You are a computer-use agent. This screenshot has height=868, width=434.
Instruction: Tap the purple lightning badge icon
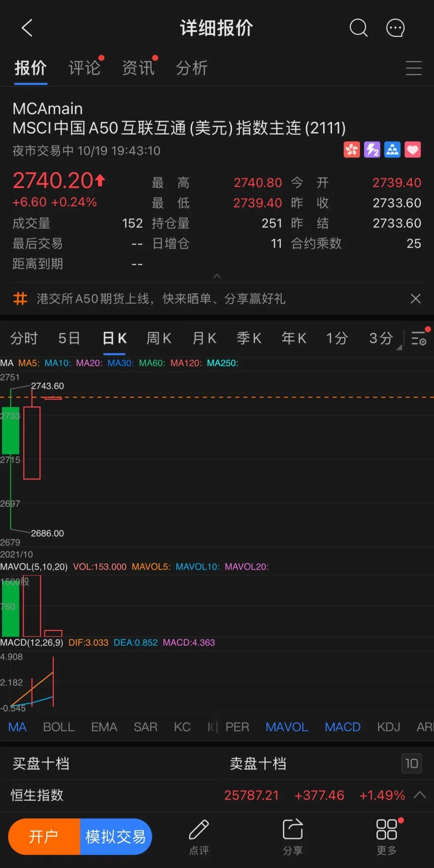(x=372, y=150)
